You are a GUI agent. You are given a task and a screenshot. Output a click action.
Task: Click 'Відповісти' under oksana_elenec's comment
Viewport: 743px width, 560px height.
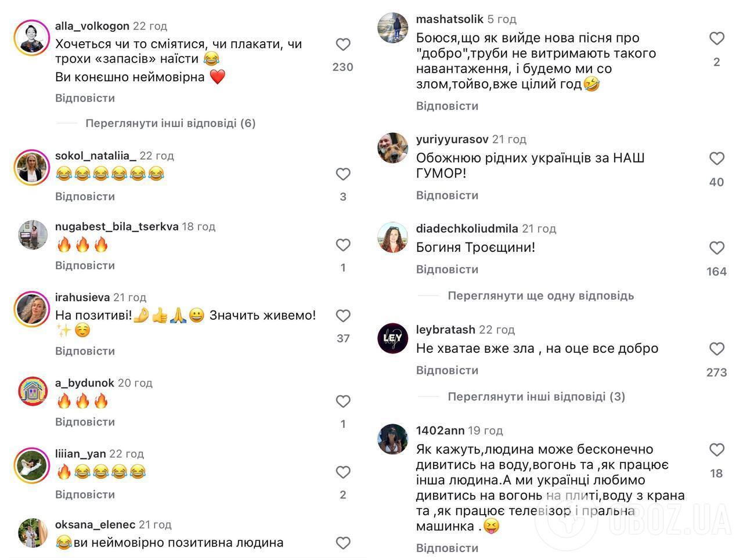84,557
